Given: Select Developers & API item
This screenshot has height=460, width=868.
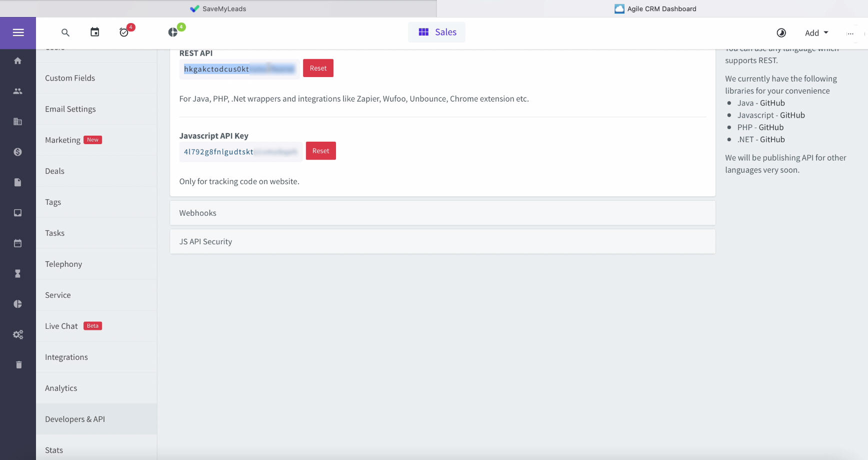Looking at the screenshot, I should 96,419.
